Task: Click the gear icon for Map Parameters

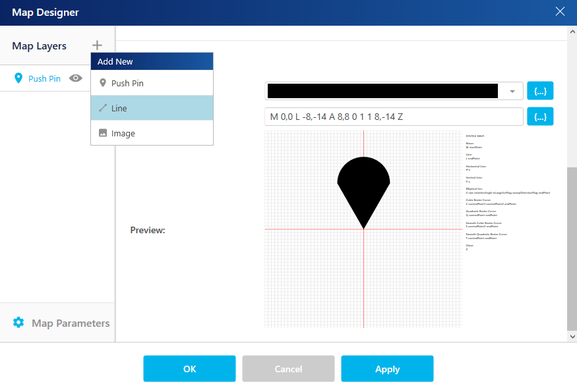Action: [x=18, y=323]
